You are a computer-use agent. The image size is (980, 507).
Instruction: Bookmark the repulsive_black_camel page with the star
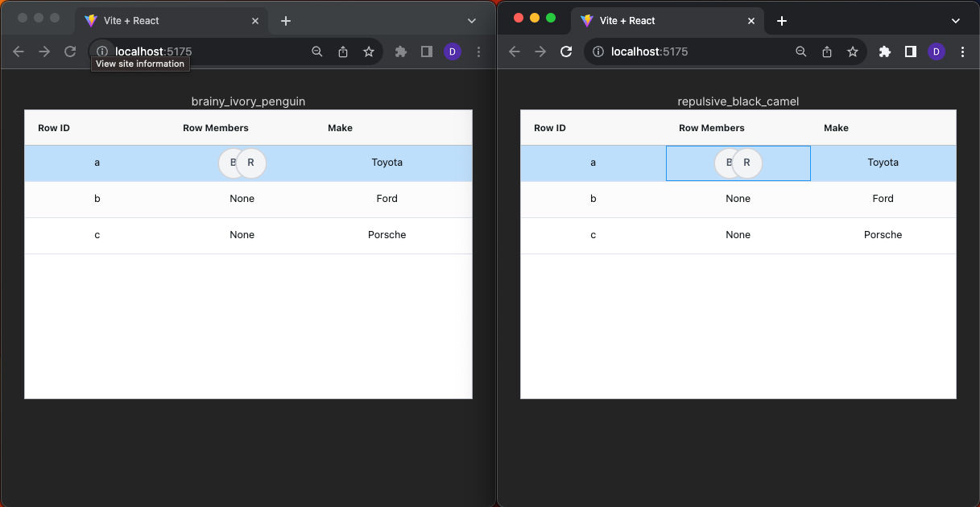[x=853, y=52]
